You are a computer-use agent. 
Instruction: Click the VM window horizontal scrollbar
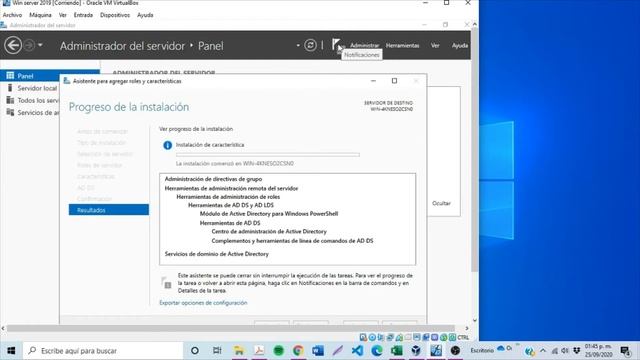[231, 328]
